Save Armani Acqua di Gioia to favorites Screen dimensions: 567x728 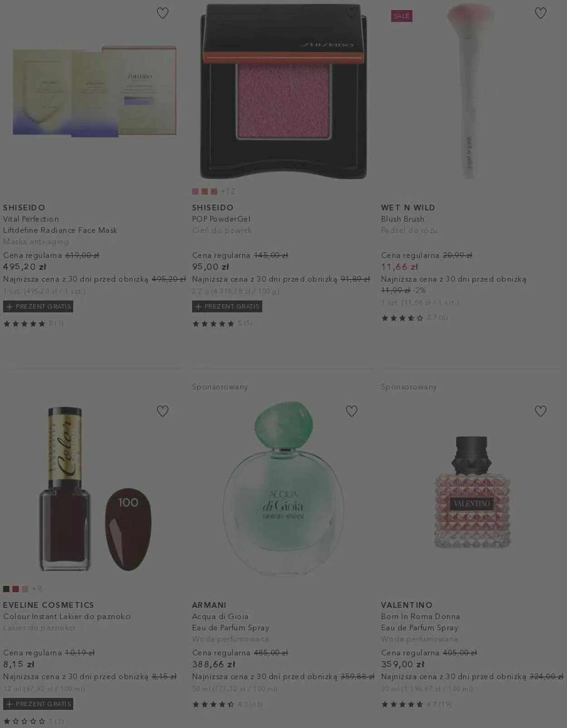tap(352, 411)
